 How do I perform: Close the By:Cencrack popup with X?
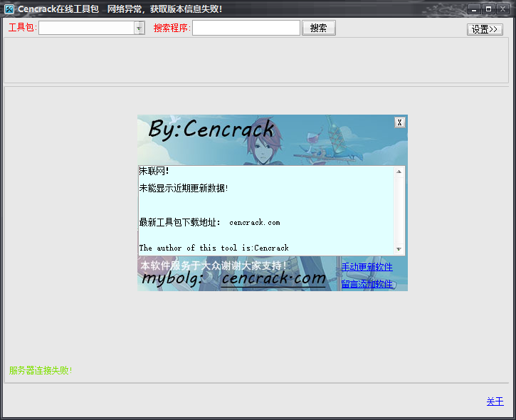[399, 122]
